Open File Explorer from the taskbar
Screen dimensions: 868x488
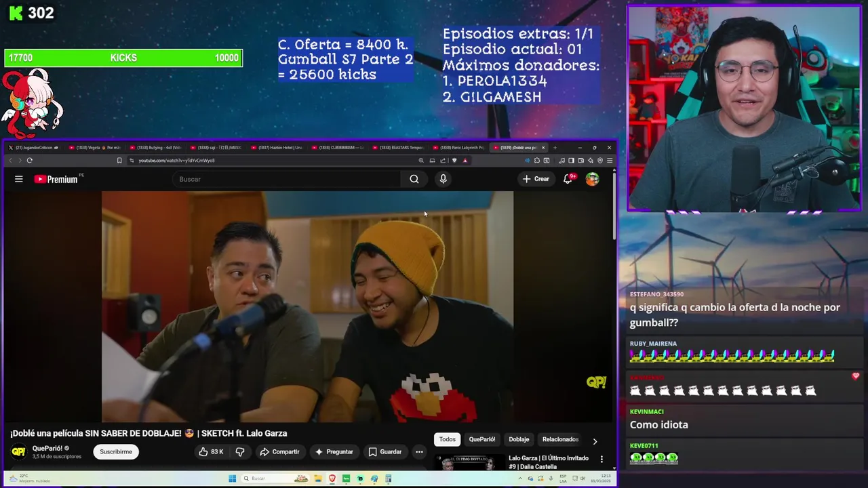coord(318,479)
